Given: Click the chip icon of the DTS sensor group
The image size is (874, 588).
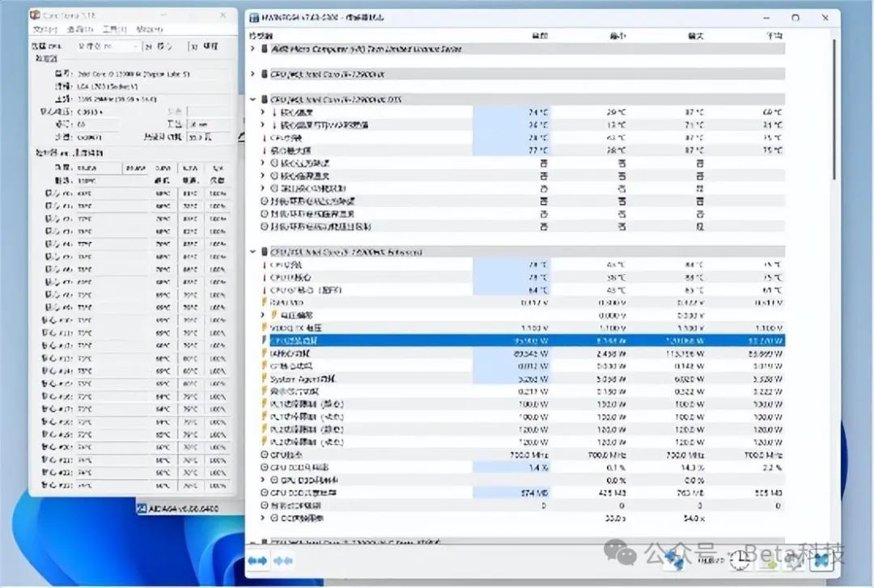Looking at the screenshot, I should pos(265,99).
